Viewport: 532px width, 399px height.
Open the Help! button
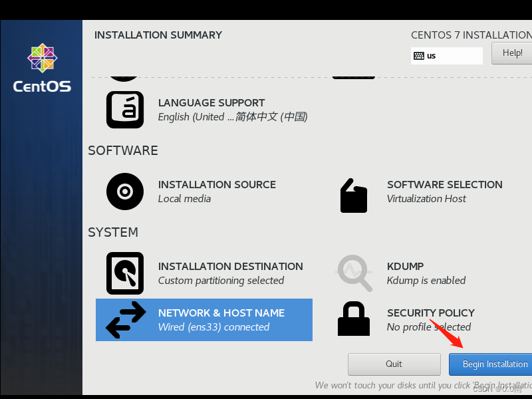[x=511, y=53]
